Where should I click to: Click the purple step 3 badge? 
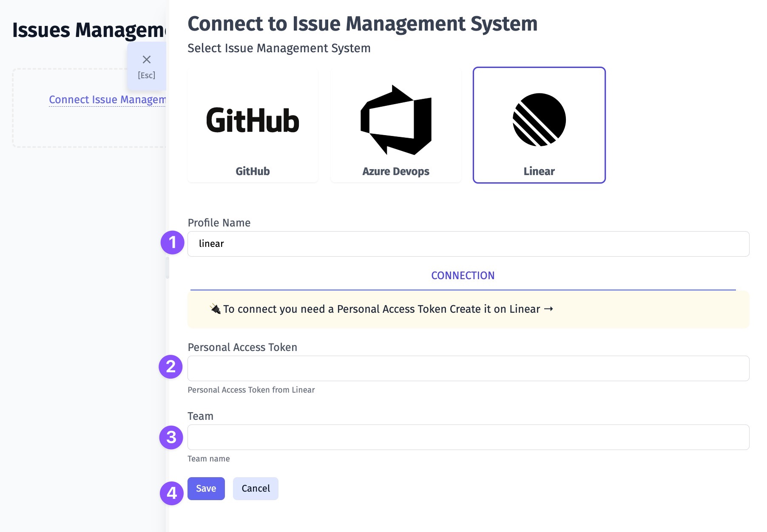(x=171, y=437)
